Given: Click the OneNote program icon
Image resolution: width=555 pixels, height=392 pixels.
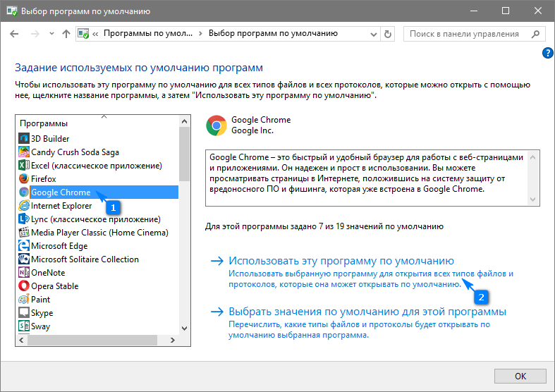Looking at the screenshot, I should click(x=24, y=273).
